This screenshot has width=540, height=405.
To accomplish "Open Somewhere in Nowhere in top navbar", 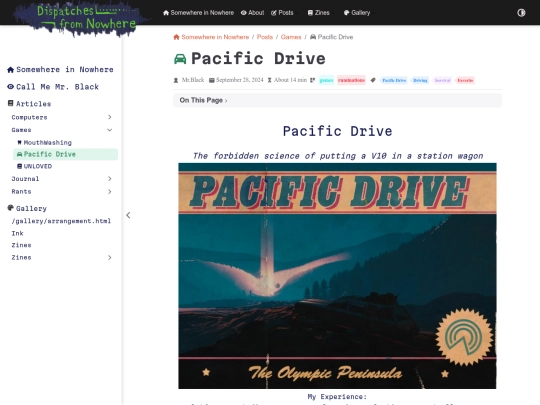I will (198, 13).
